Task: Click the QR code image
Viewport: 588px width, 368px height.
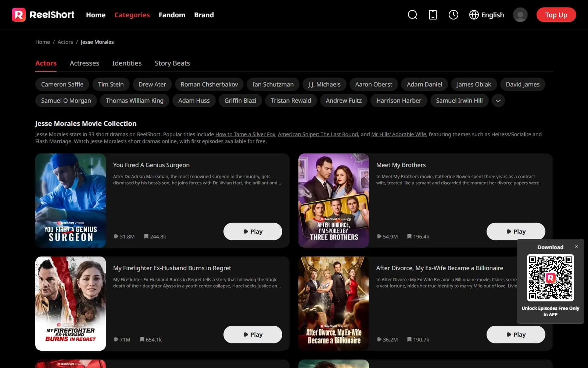Action: click(550, 278)
